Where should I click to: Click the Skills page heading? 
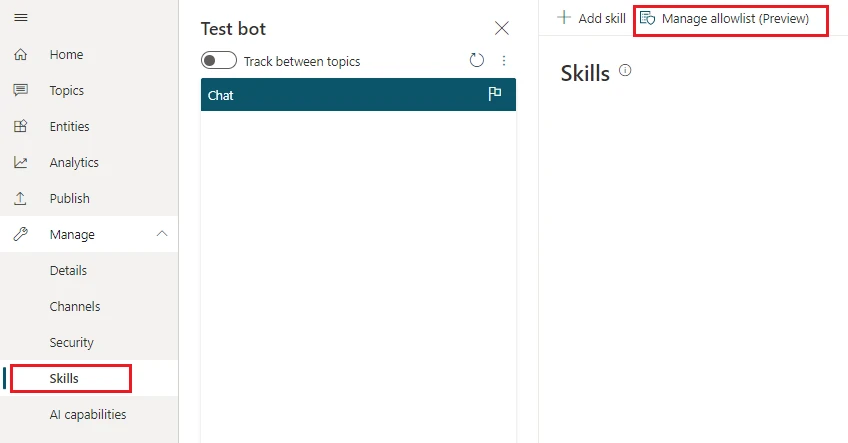click(585, 73)
